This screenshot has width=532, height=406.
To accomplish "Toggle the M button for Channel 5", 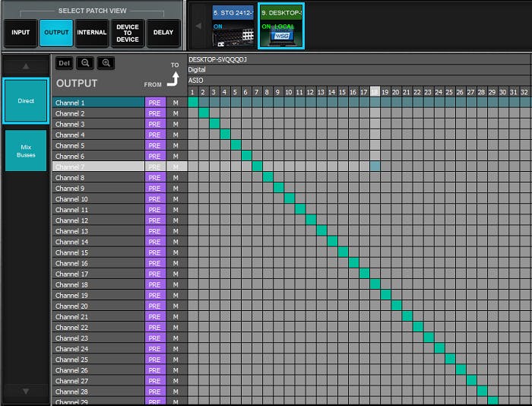I will coord(176,145).
